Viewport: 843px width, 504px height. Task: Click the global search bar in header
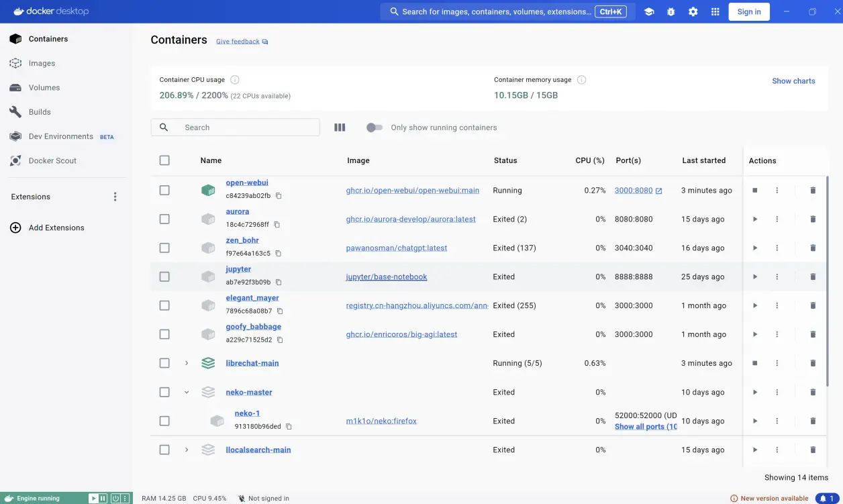coord(507,11)
